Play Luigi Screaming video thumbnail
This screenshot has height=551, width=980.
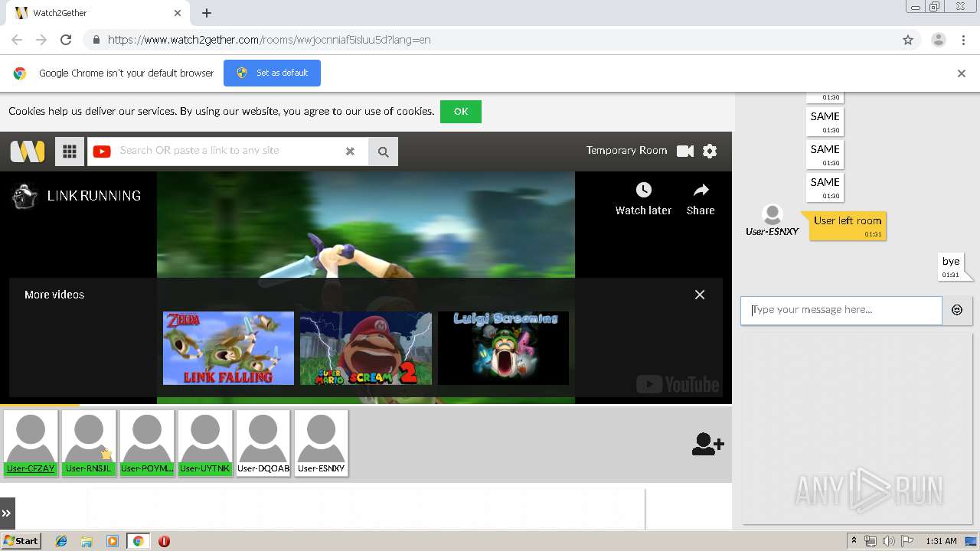(x=504, y=348)
